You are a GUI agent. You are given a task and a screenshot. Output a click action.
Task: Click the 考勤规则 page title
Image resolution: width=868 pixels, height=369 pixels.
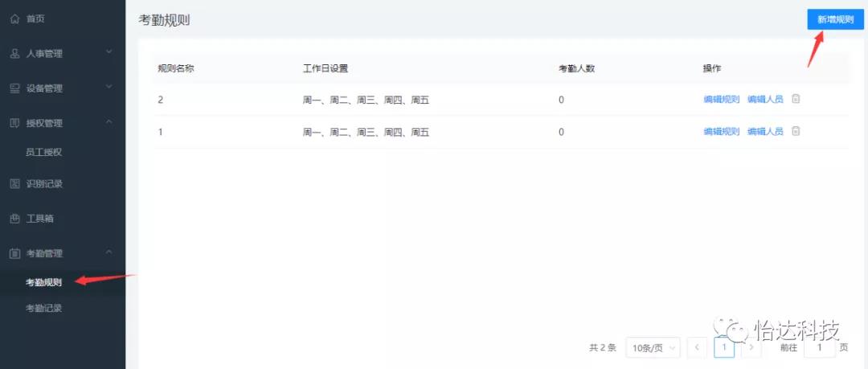point(165,20)
